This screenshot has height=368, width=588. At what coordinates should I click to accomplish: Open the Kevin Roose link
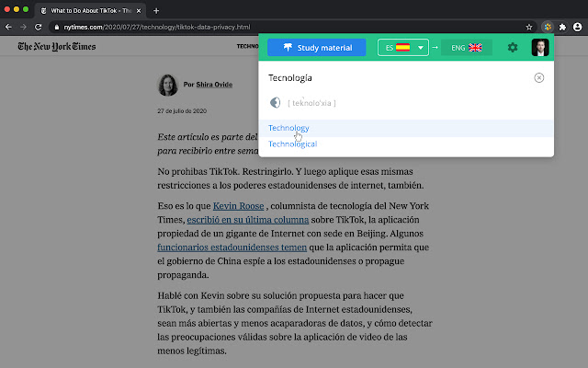pyautogui.click(x=238, y=208)
